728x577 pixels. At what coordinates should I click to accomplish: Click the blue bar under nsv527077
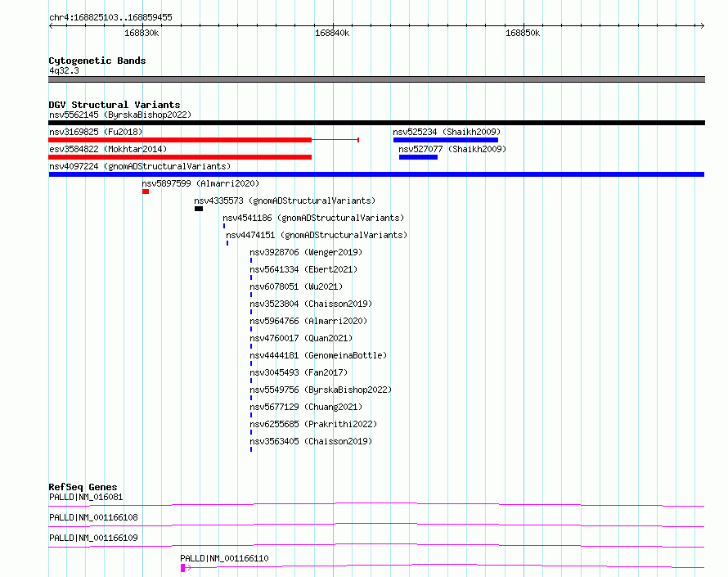pyautogui.click(x=418, y=157)
